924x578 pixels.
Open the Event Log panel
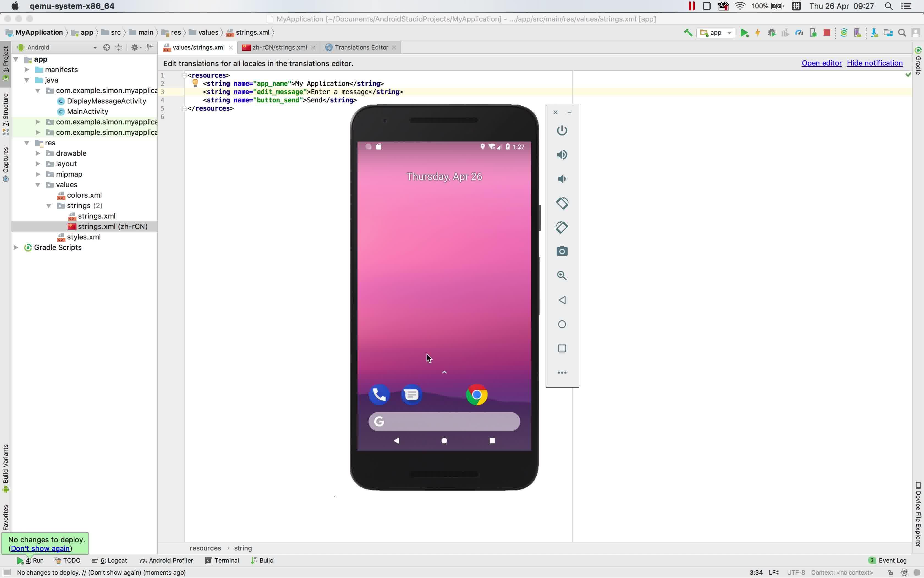pos(887,560)
